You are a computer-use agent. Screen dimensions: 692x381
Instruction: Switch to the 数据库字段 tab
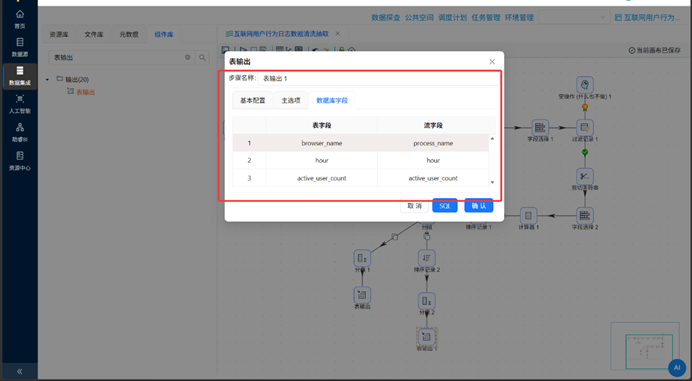pos(332,100)
